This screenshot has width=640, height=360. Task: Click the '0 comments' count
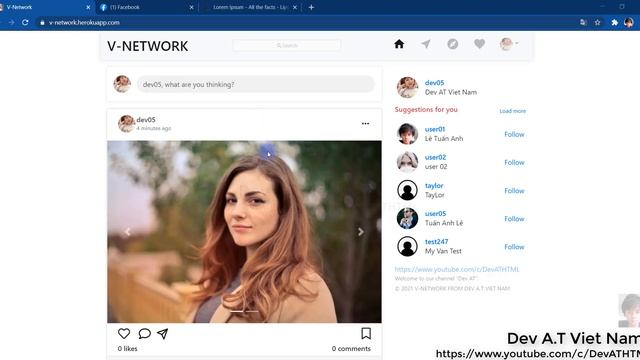[351, 349]
